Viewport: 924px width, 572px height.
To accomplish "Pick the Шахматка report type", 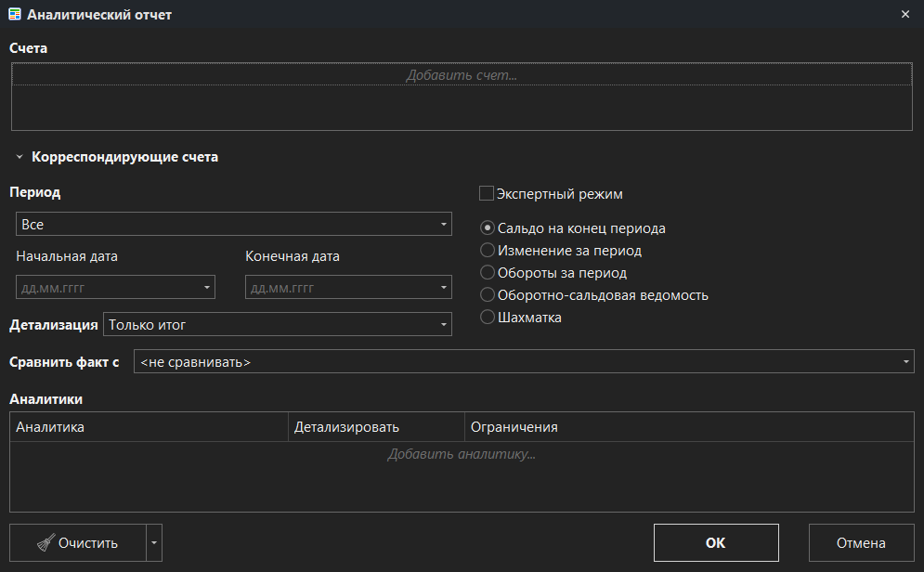I will pos(487,317).
